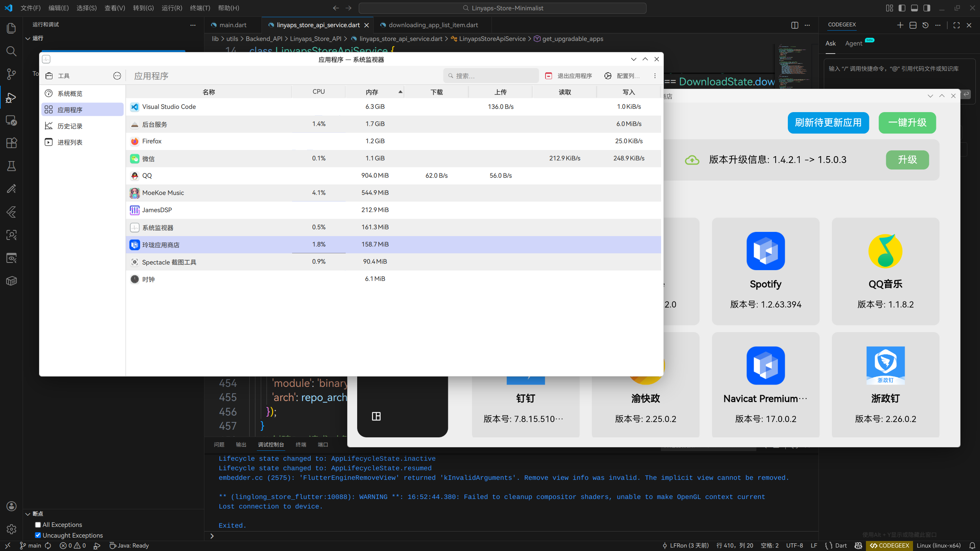Viewport: 980px width, 551px height.
Task: Open CODEGEEX chat history icon
Action: coord(926,25)
